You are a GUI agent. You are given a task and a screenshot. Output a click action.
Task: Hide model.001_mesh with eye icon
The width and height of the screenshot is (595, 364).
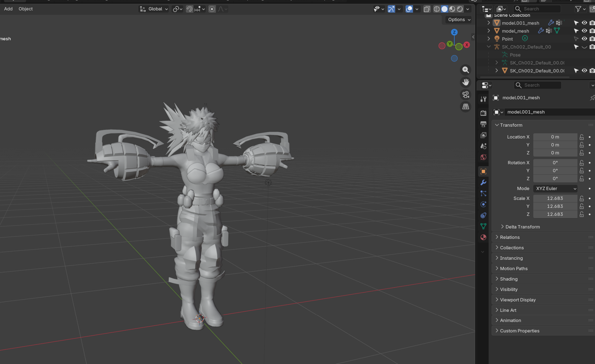584,23
